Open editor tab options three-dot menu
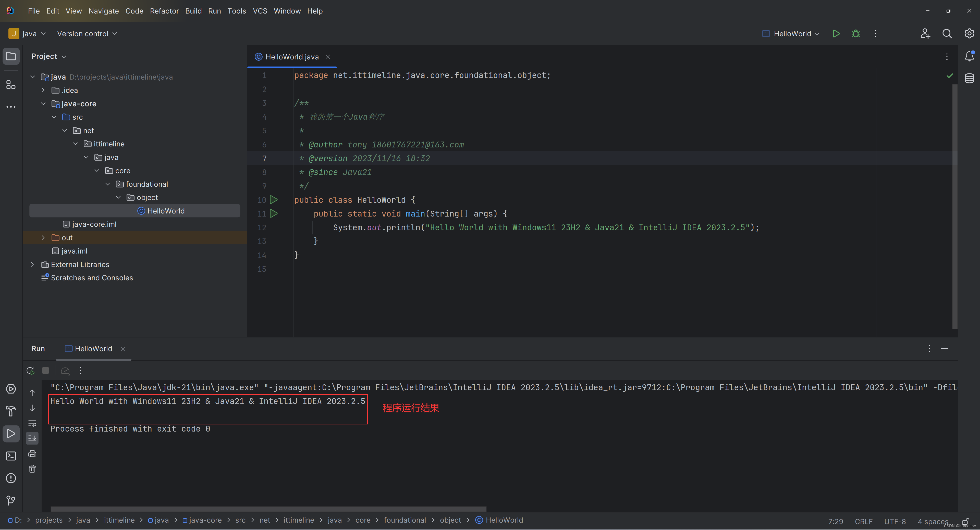This screenshot has width=980, height=530. [947, 57]
